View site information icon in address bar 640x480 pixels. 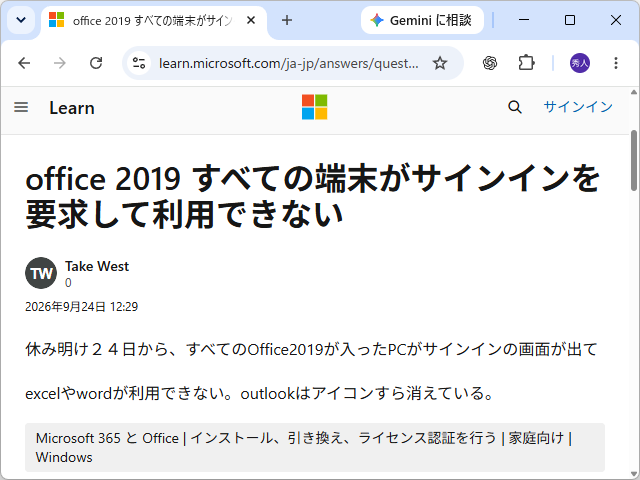coord(139,63)
